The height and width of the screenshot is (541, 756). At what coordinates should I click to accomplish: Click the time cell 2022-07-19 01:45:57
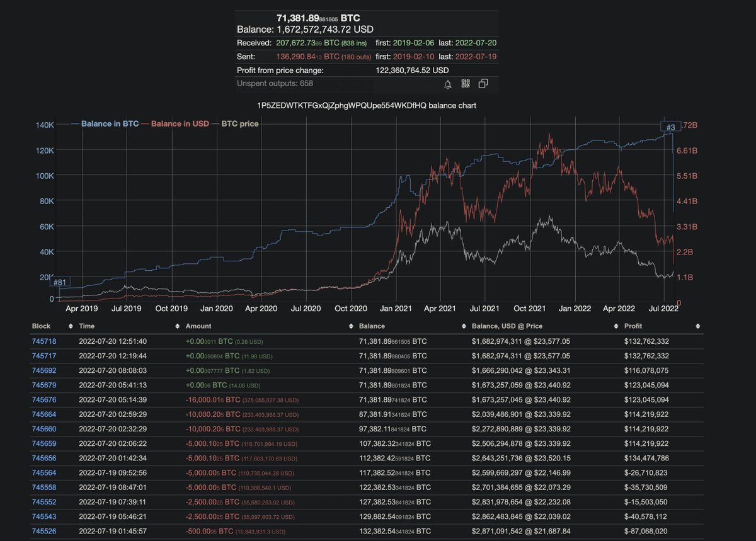pos(113,532)
